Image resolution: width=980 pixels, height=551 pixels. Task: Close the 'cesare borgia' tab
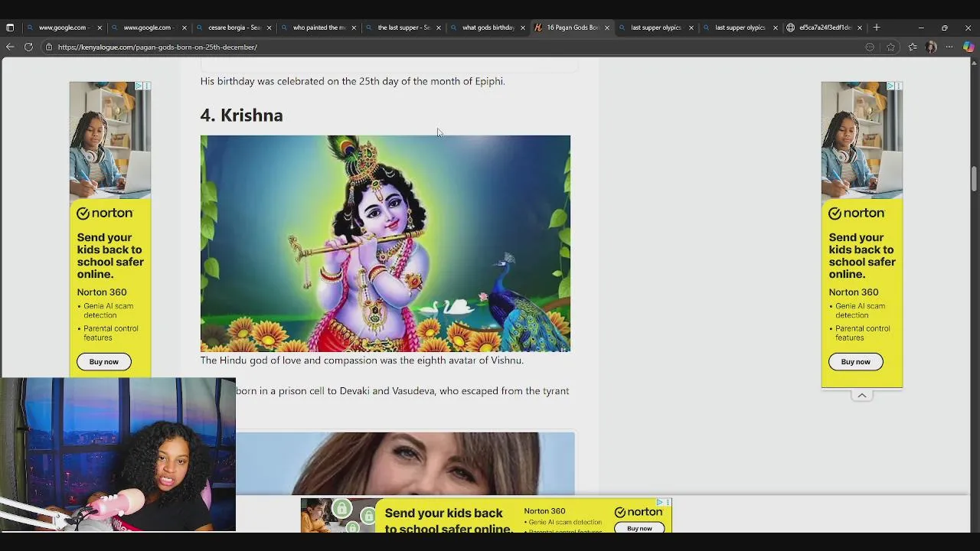[x=269, y=28]
